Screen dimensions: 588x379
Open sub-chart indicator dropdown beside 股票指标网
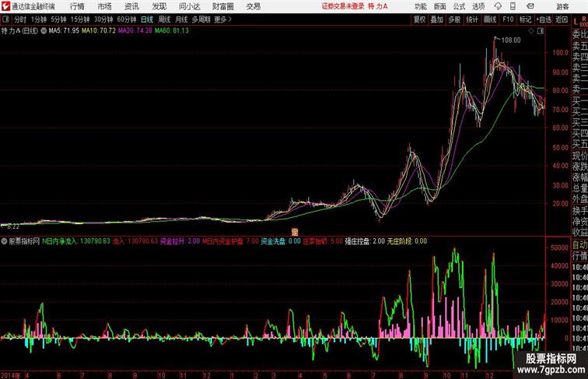coord(4,241)
